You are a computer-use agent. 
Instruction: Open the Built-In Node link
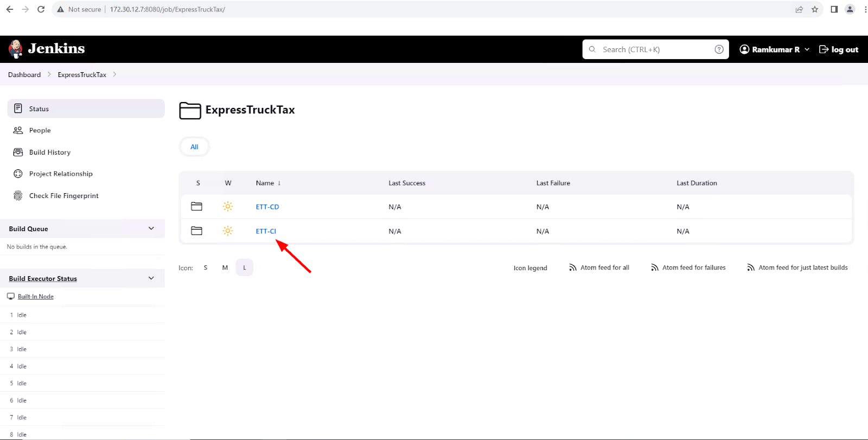click(36, 296)
